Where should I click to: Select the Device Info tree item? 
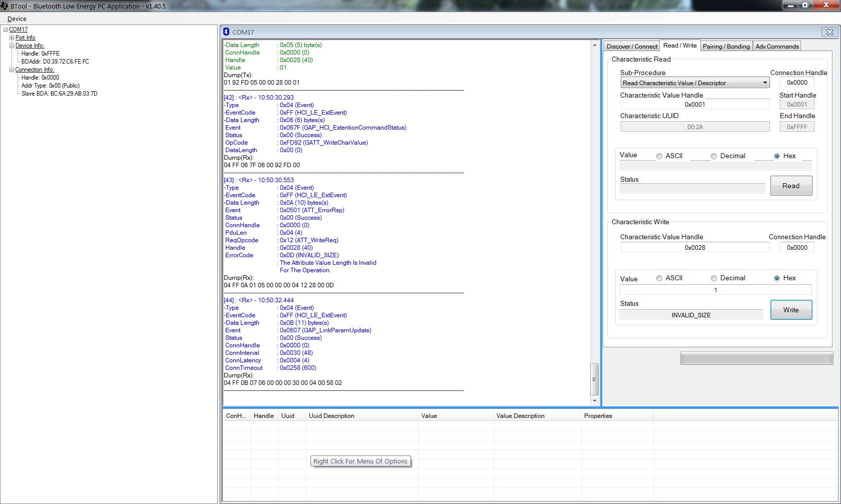point(30,46)
